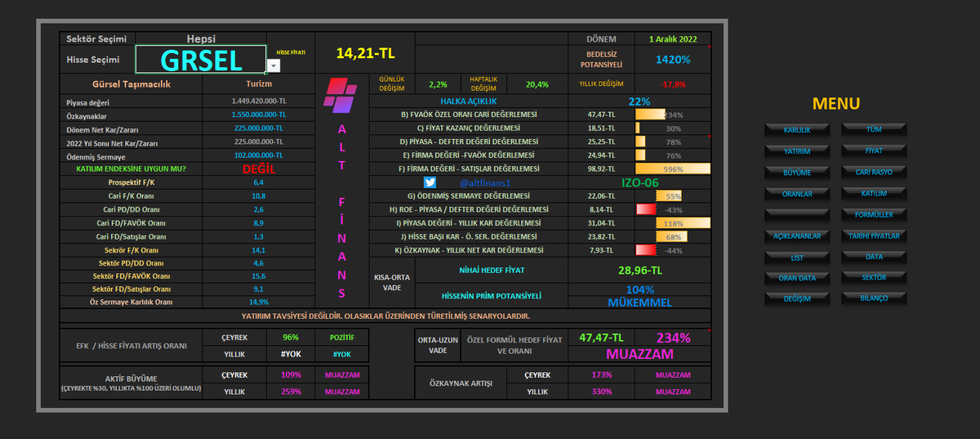
Task: Select EFK çeyrek 96% value
Action: point(291,338)
